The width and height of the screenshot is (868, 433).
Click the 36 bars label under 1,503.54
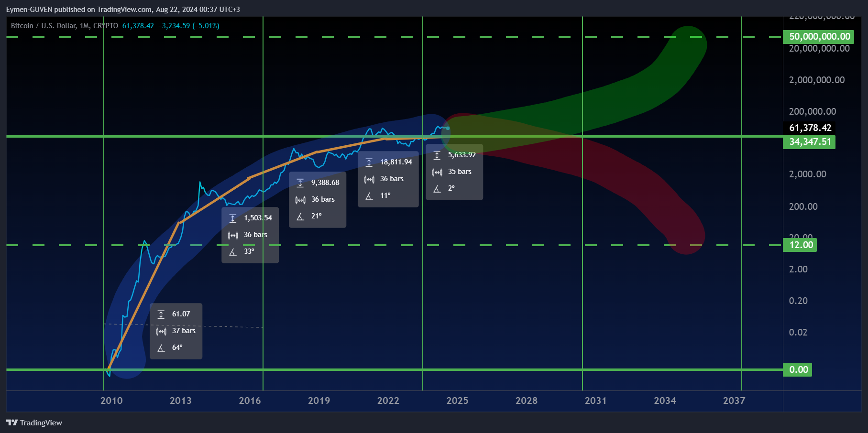tap(255, 235)
